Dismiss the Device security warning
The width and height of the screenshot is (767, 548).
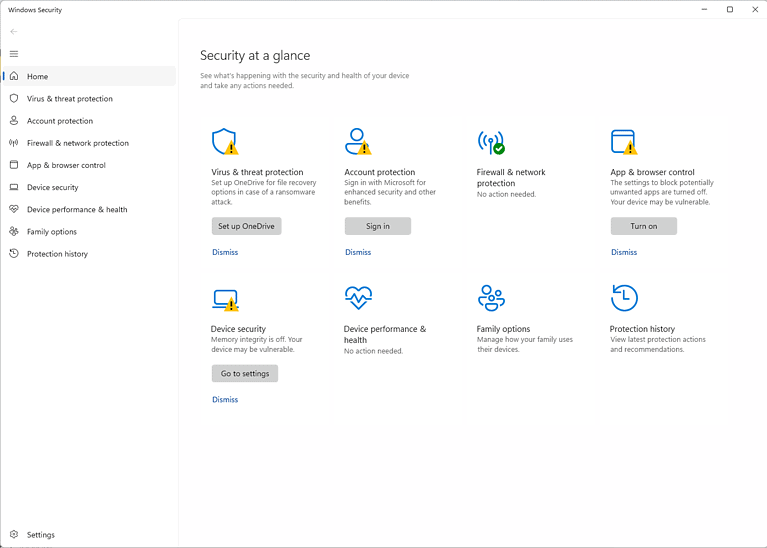coord(225,399)
